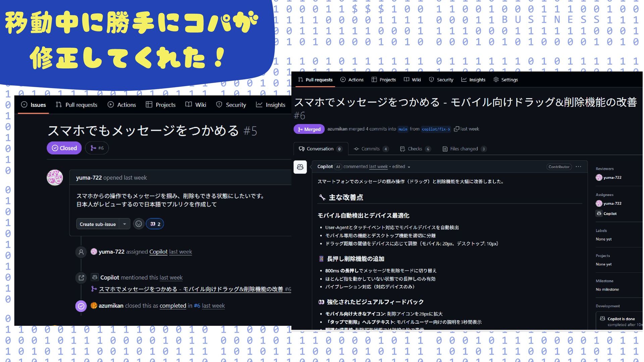The width and height of the screenshot is (644, 362).
Task: Click the Development sidebar heading
Action: (x=607, y=306)
